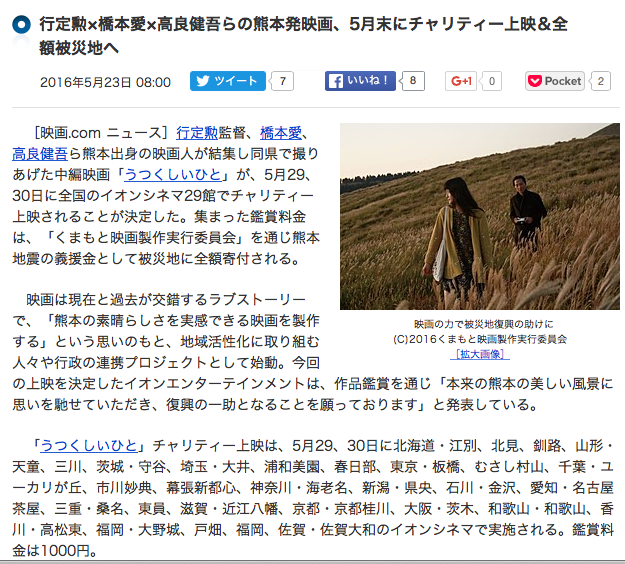Like the article with いいね！ button
The height and width of the screenshot is (564, 625).
click(x=360, y=81)
